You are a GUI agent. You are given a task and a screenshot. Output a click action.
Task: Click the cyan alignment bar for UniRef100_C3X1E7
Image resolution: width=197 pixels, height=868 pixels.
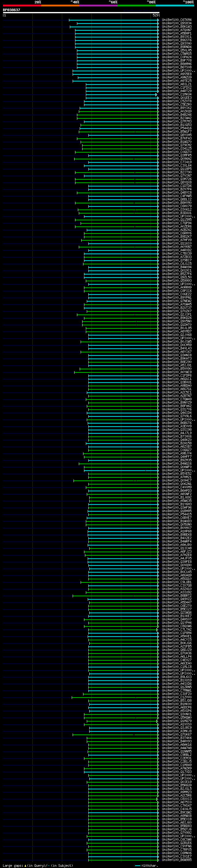pyautogui.click(x=124, y=857)
